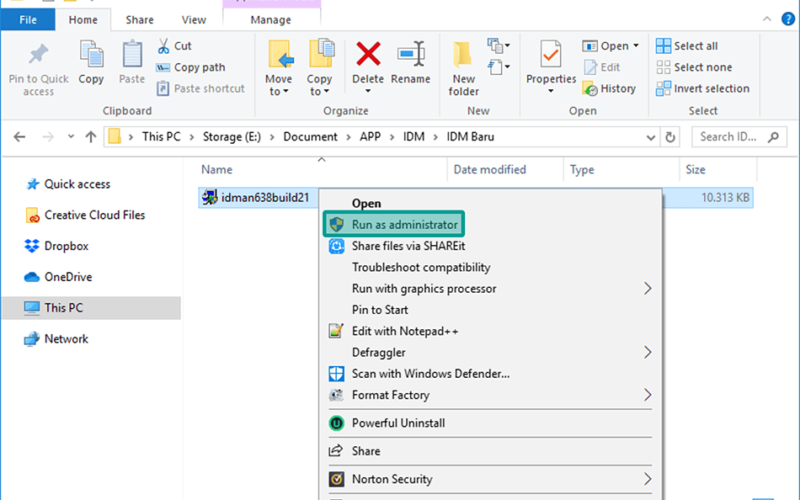Click the History icon
The height and width of the screenshot is (500, 800).
[590, 89]
